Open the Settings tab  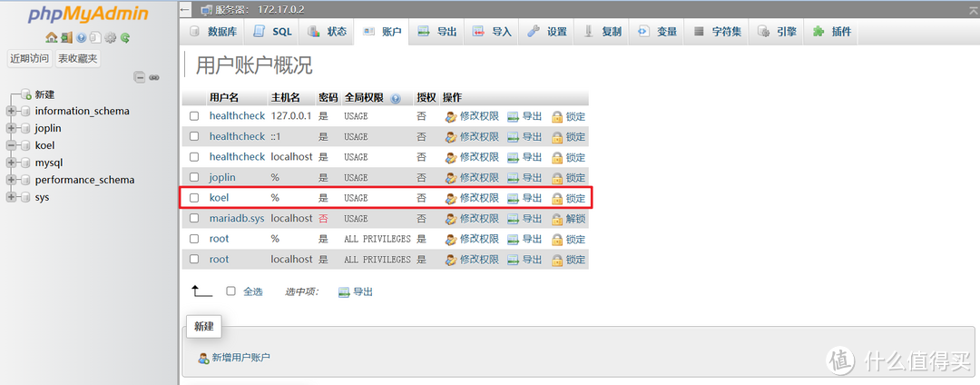[x=546, y=32]
